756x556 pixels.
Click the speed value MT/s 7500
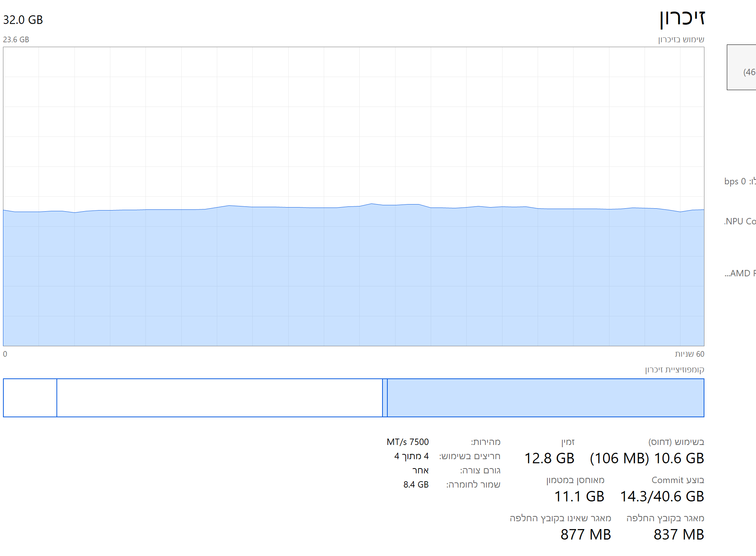tap(408, 442)
